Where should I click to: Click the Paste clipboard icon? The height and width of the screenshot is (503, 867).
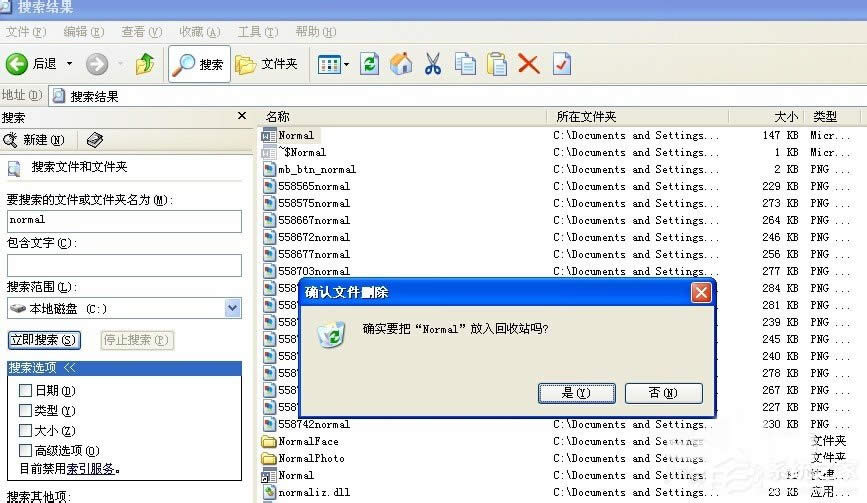(497, 64)
